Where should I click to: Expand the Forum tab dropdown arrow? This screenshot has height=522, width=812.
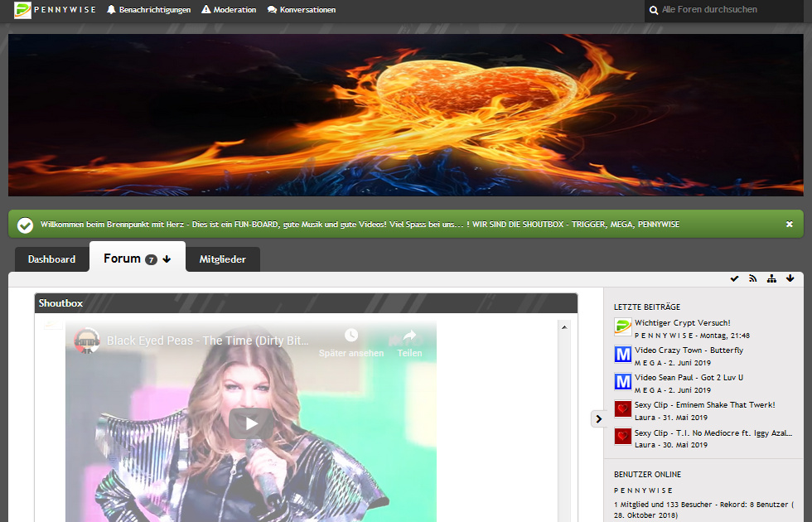point(167,259)
